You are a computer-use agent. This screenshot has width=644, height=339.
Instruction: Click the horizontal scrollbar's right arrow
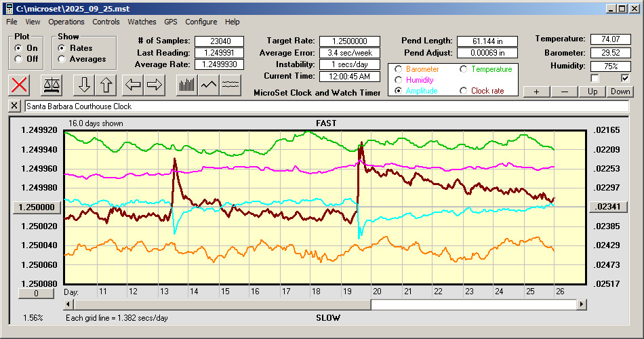click(581, 304)
